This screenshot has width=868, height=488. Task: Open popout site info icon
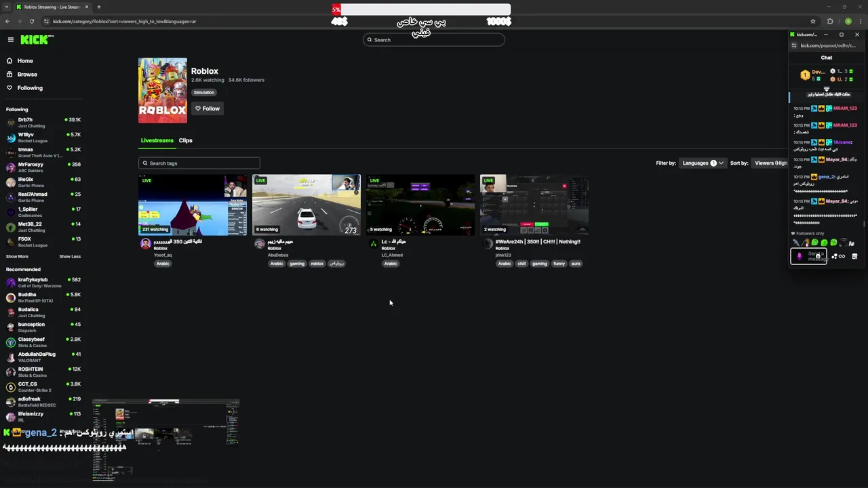(x=794, y=46)
